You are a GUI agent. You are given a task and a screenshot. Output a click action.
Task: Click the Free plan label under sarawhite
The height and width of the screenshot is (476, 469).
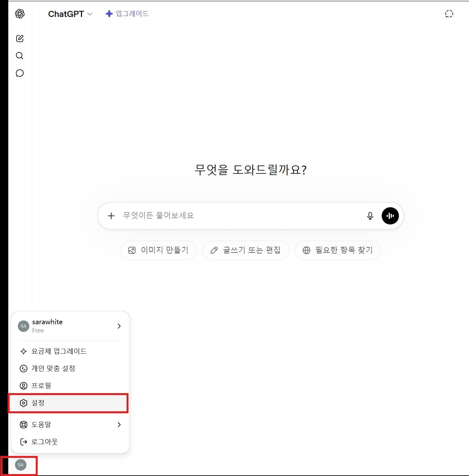38,331
